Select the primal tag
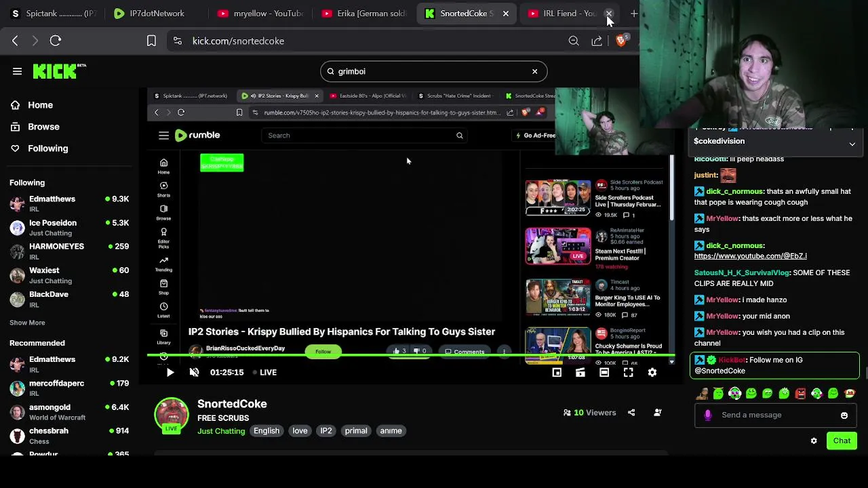This screenshot has height=488, width=868. (x=356, y=431)
